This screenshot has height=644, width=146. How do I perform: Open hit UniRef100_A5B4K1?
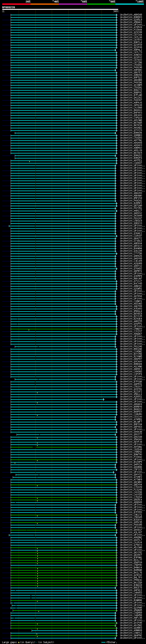pos(131,22)
